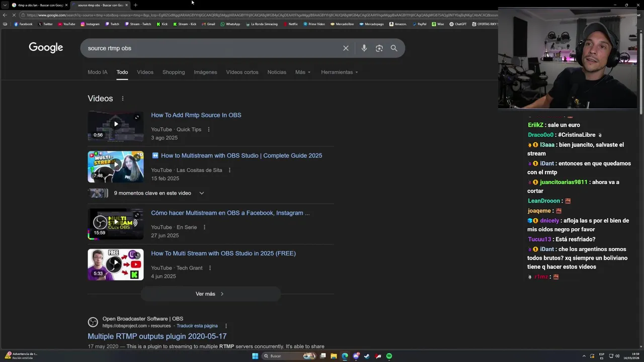Open Prime Video bookmark
This screenshot has height=362, width=644.
point(314,24)
